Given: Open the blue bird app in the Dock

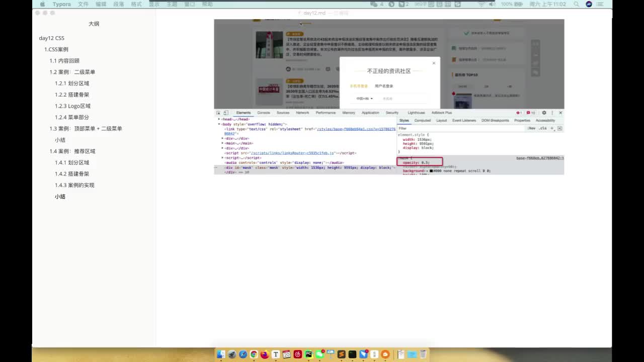Looking at the screenshot, I should click(363, 354).
